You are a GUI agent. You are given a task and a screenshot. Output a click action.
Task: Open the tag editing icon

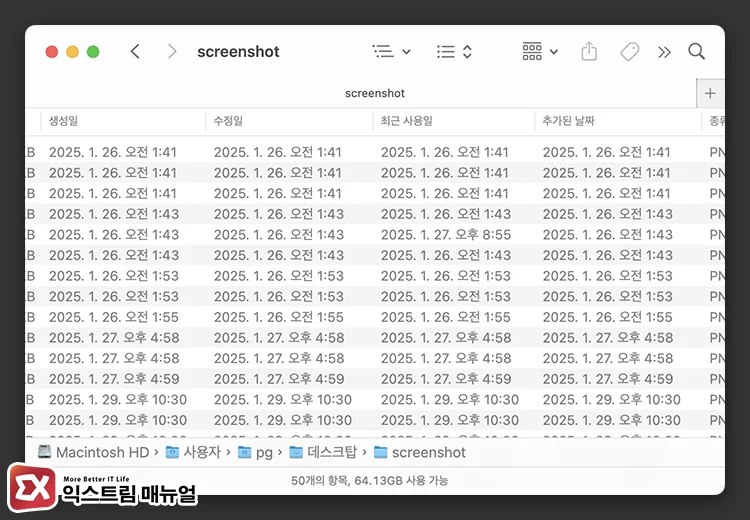tap(629, 52)
